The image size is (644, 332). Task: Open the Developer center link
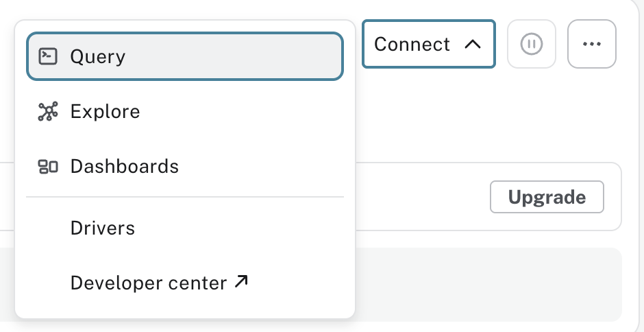pyautogui.click(x=149, y=283)
